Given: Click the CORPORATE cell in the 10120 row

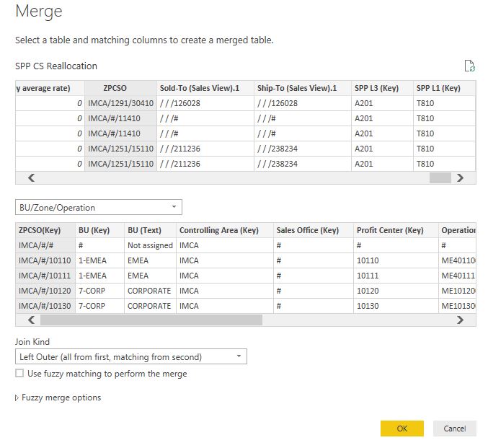Looking at the screenshot, I should pos(151,291).
